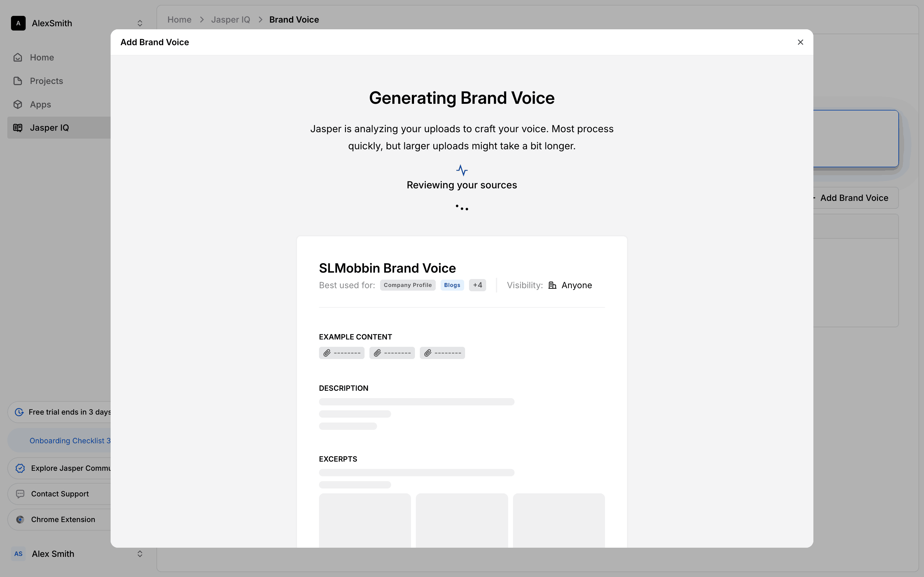Go to Home breadcrumb link
924x577 pixels.
(x=179, y=20)
